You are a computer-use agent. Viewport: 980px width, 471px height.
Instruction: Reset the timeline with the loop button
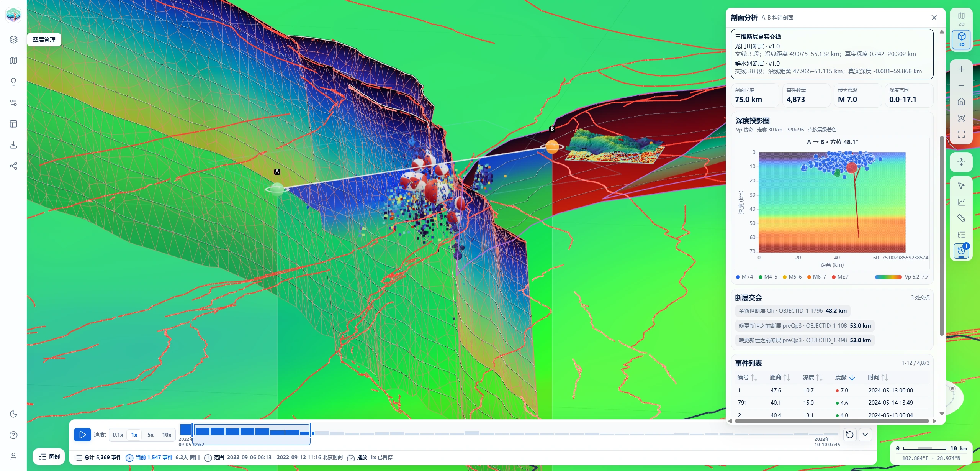[x=850, y=435]
